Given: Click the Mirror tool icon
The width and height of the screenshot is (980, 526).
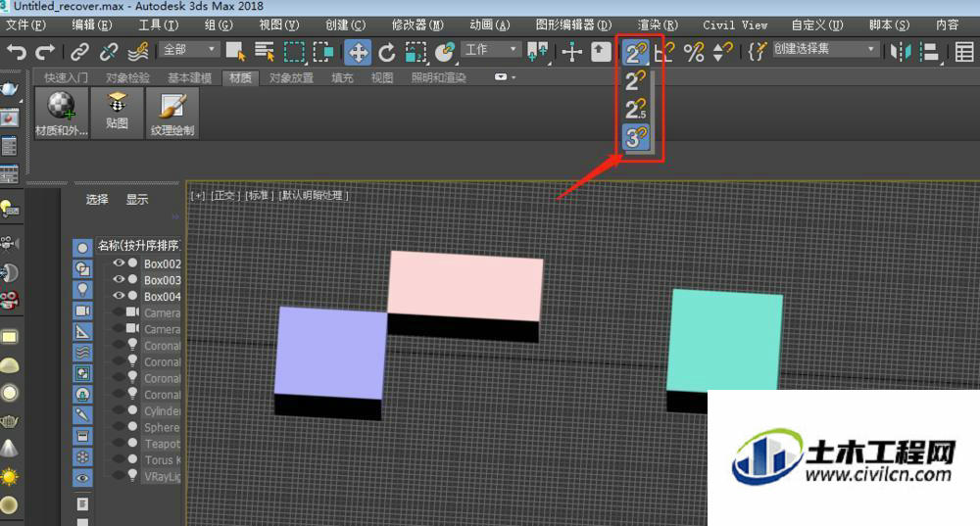Looking at the screenshot, I should [x=901, y=51].
